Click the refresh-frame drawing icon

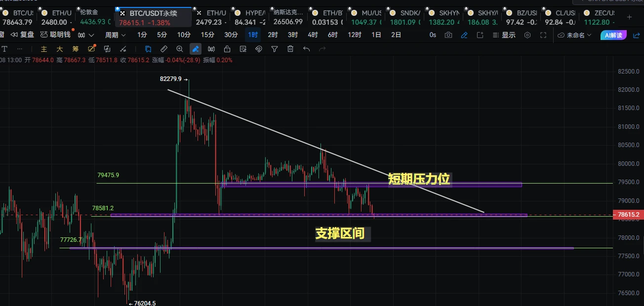[x=107, y=49]
